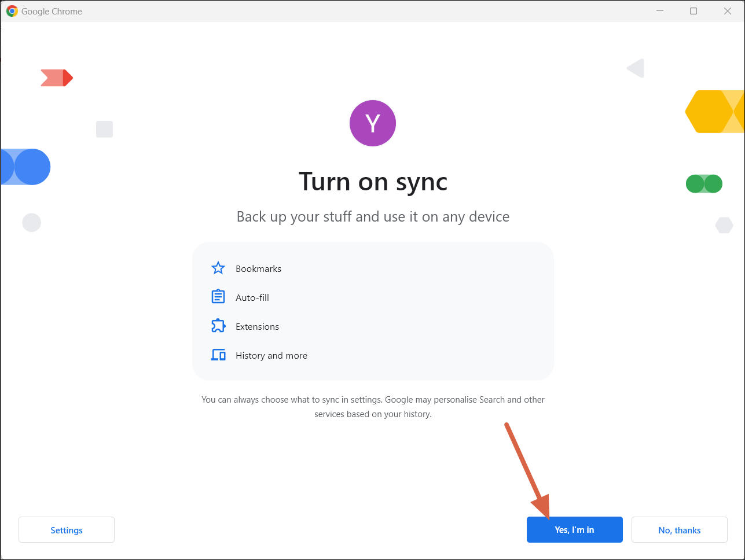
Task: Click the Extensions puzzle piece icon
Action: tap(218, 326)
